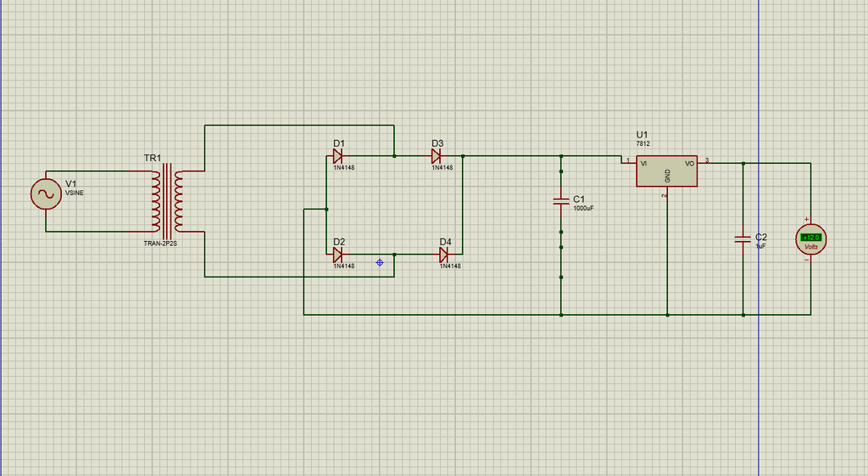Click the DC voltmeter reading +12.0
This screenshot has height=476, width=868.
tap(811, 239)
